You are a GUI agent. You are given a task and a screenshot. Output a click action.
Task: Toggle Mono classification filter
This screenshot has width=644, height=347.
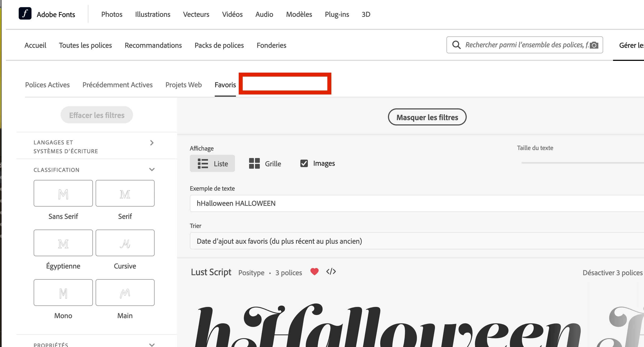coord(63,293)
